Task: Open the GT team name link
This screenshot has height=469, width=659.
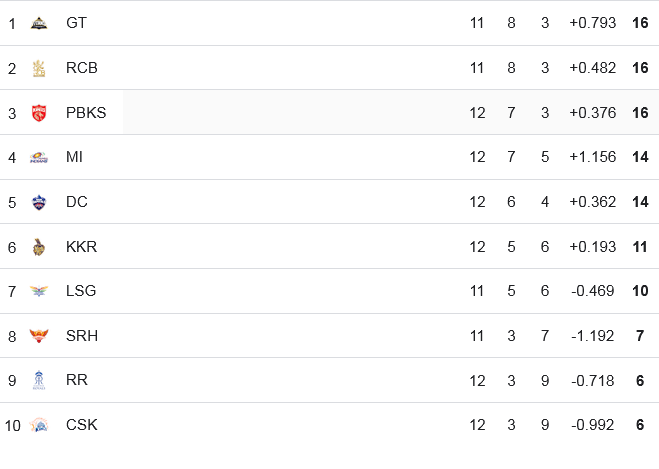Action: pyautogui.click(x=76, y=23)
